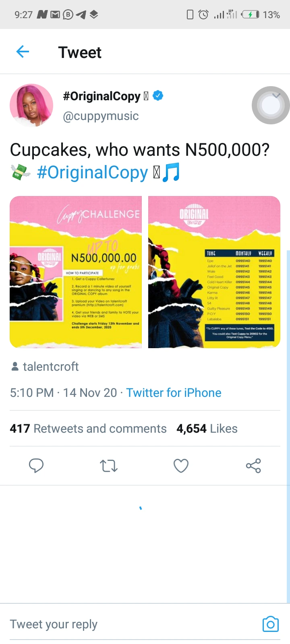Viewport: 290px width, 644px height.
Task: Tap the battery indicator in status bar
Action: 251,15
